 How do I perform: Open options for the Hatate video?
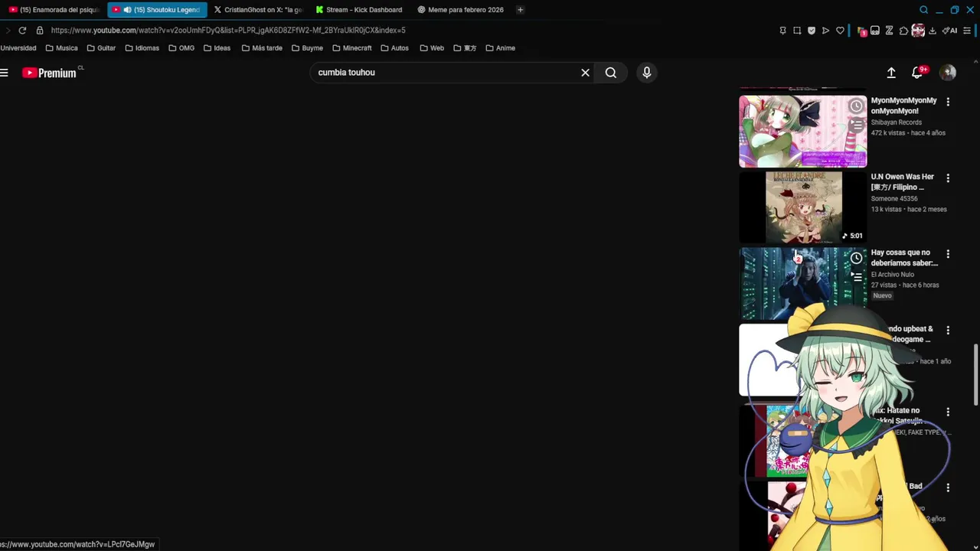(x=948, y=412)
